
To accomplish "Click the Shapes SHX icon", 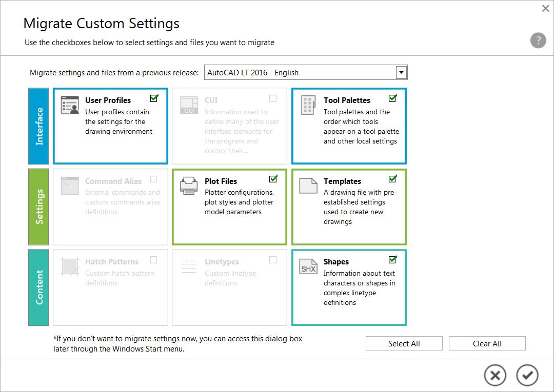I will coord(308,267).
